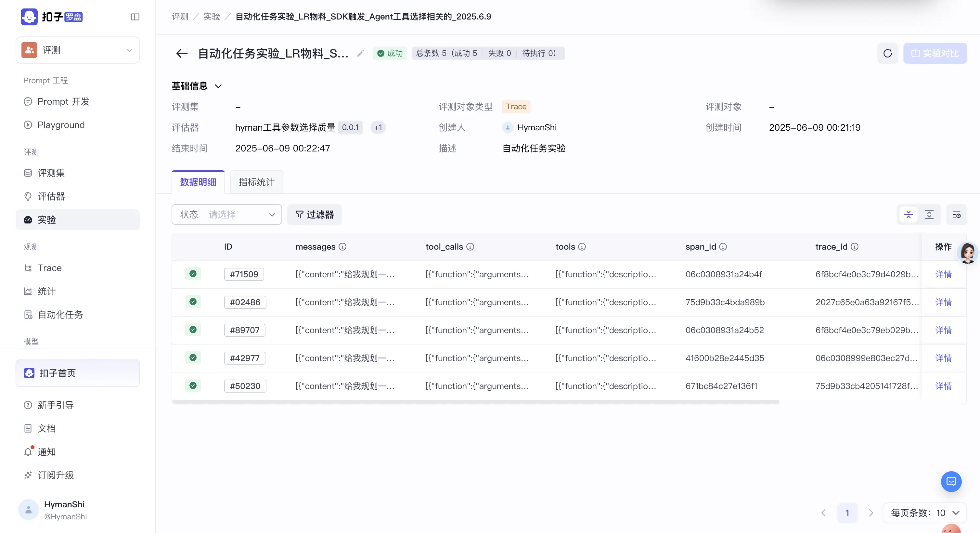The height and width of the screenshot is (533, 980).
Task: Open 评测集 in sidebar
Action: (78, 173)
